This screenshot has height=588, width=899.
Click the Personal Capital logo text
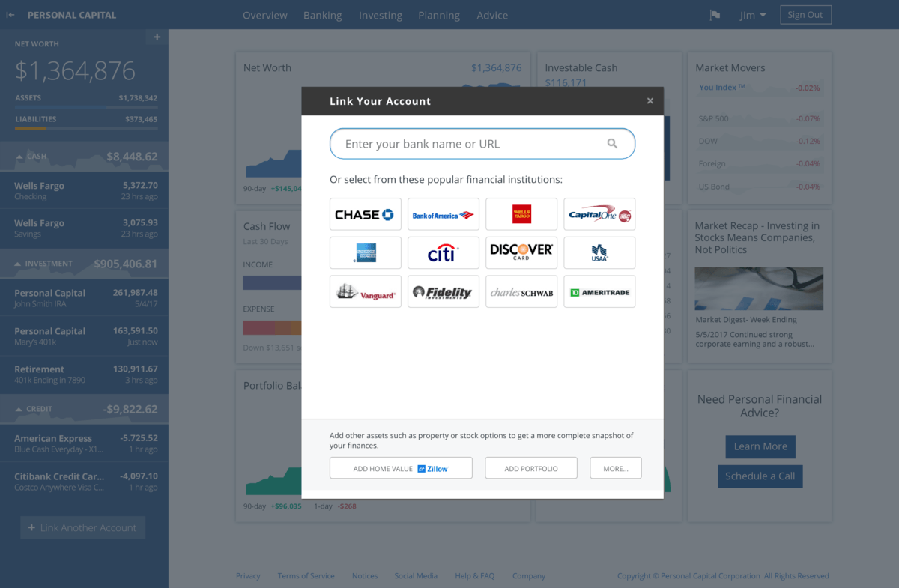[72, 15]
